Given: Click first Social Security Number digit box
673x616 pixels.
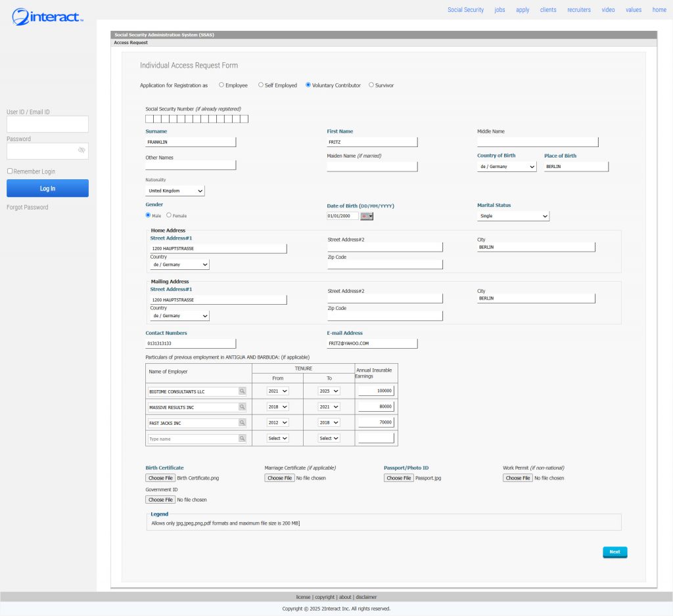Looking at the screenshot, I should click(x=149, y=119).
